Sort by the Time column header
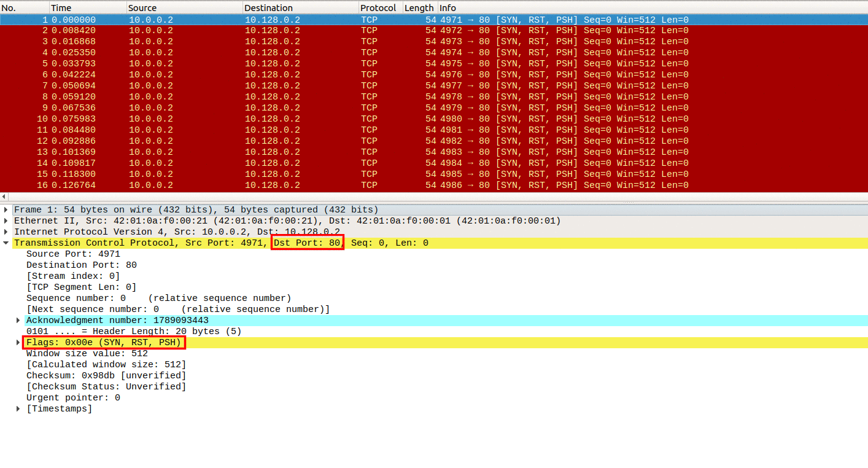Viewport: 868px width, 468px height. coord(88,8)
